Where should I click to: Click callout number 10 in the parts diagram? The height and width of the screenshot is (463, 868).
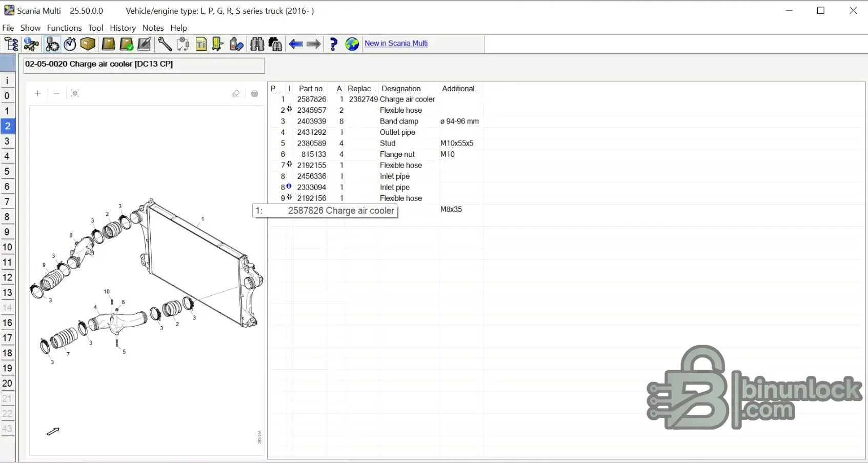tap(107, 292)
